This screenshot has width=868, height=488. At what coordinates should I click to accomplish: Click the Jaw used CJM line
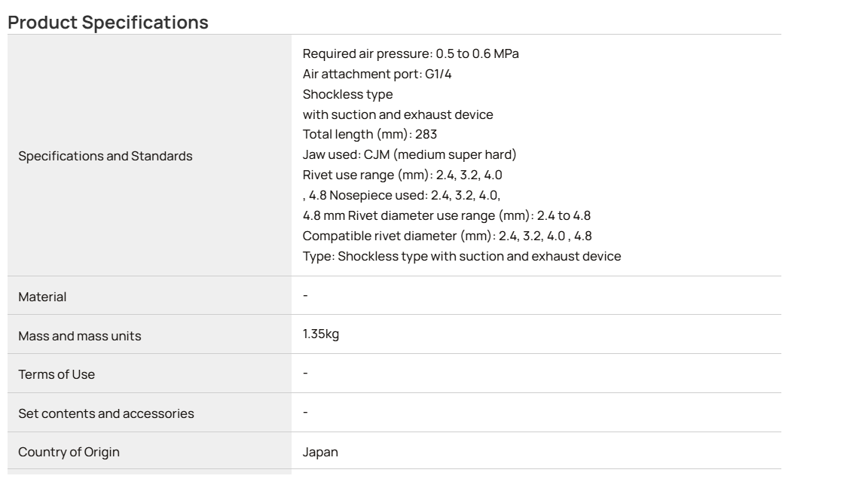[409, 154]
